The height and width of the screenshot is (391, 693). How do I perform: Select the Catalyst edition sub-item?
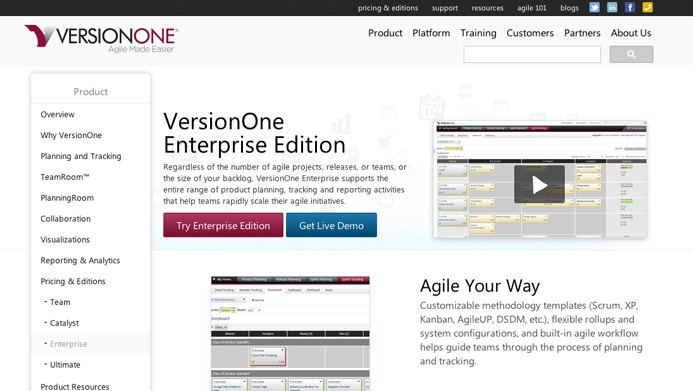64,323
